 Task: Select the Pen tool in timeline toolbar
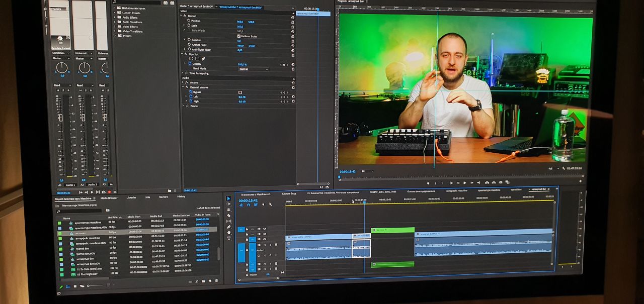click(x=228, y=227)
